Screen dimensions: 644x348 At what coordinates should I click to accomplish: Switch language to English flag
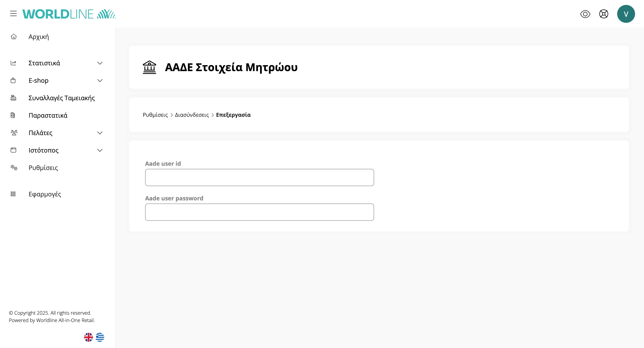pyautogui.click(x=89, y=337)
